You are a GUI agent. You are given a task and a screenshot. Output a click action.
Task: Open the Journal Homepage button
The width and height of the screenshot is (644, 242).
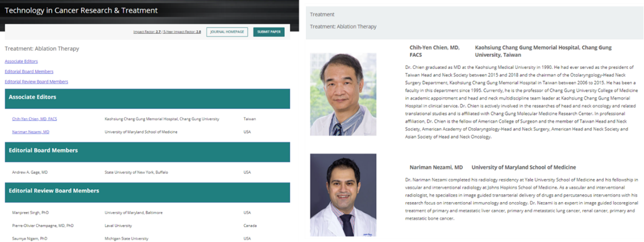coord(227,32)
